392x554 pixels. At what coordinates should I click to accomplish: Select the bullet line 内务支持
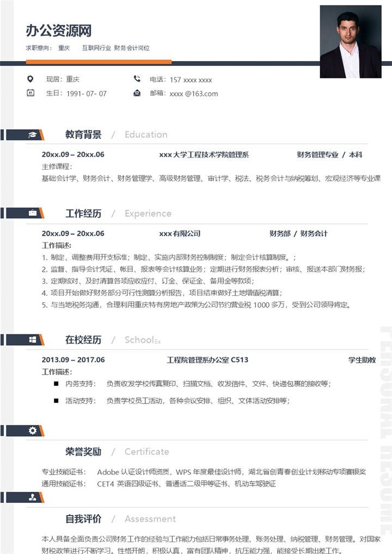tap(192, 383)
